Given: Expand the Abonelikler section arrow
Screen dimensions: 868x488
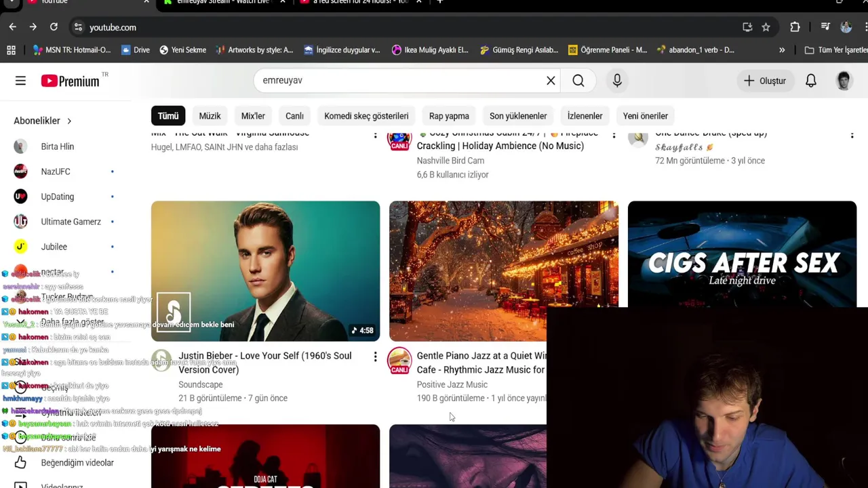Looking at the screenshot, I should 69,121.
